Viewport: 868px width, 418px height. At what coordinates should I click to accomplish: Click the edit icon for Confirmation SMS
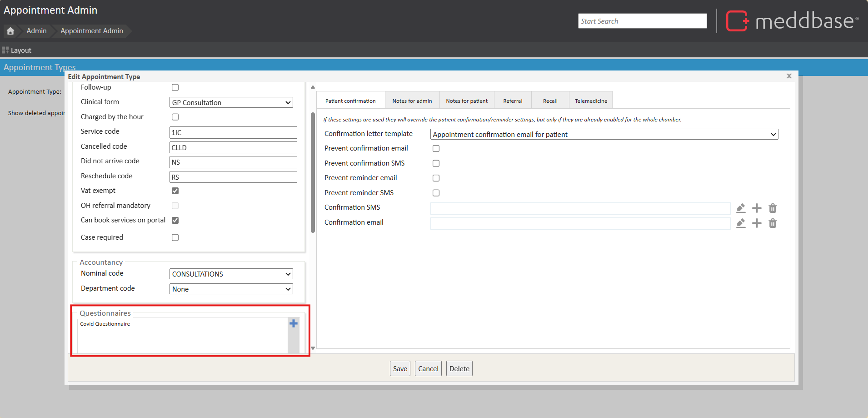pyautogui.click(x=741, y=208)
